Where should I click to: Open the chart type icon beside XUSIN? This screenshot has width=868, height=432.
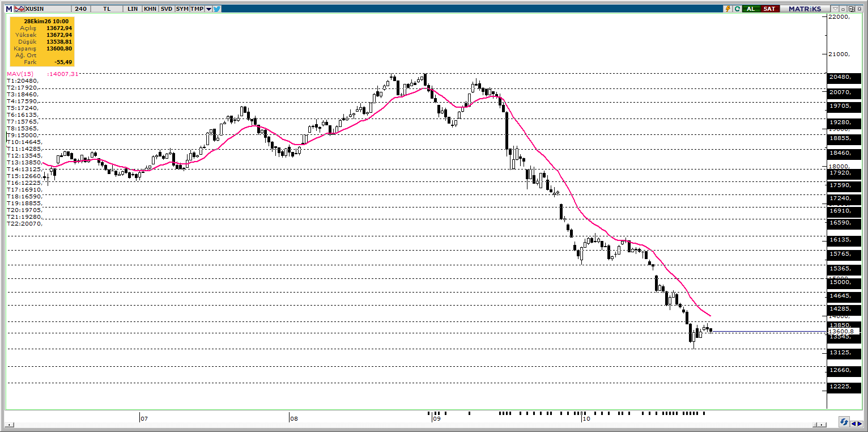click(x=19, y=9)
